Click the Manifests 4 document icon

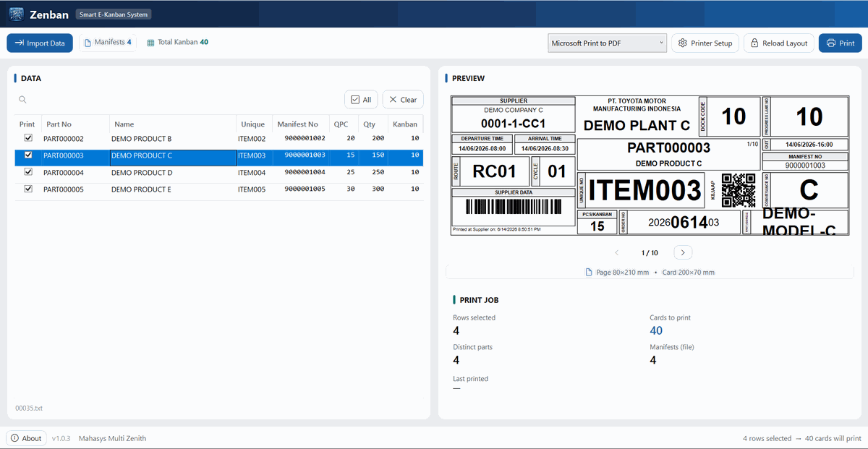(89, 43)
